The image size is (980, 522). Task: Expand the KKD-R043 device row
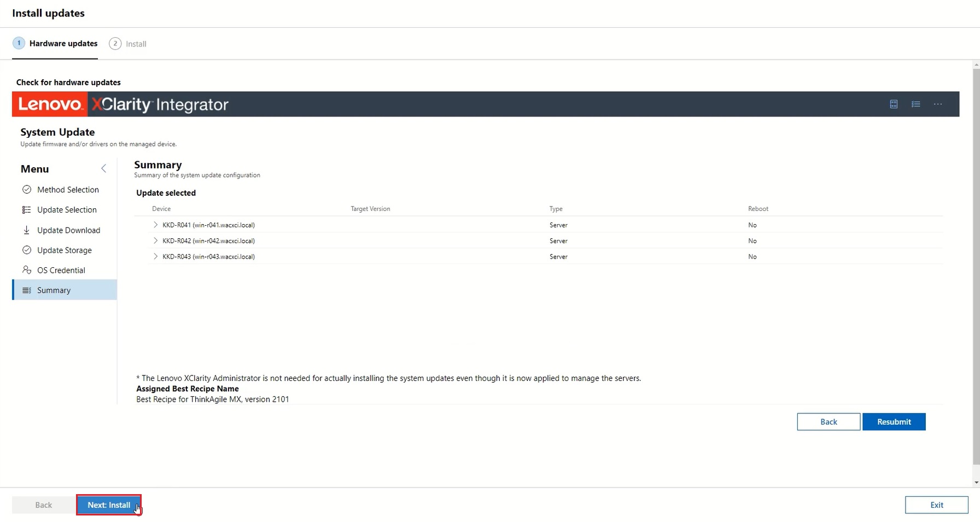pyautogui.click(x=155, y=256)
